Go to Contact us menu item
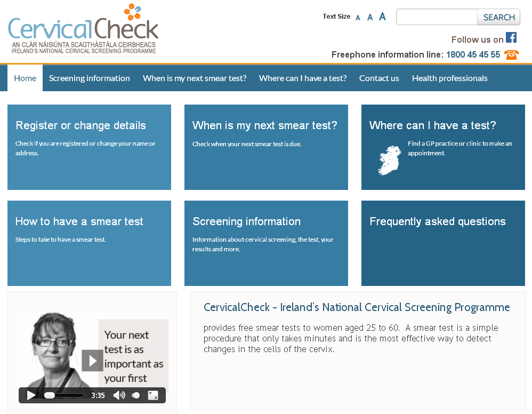Viewport: 532px width, 414px height. coord(379,78)
